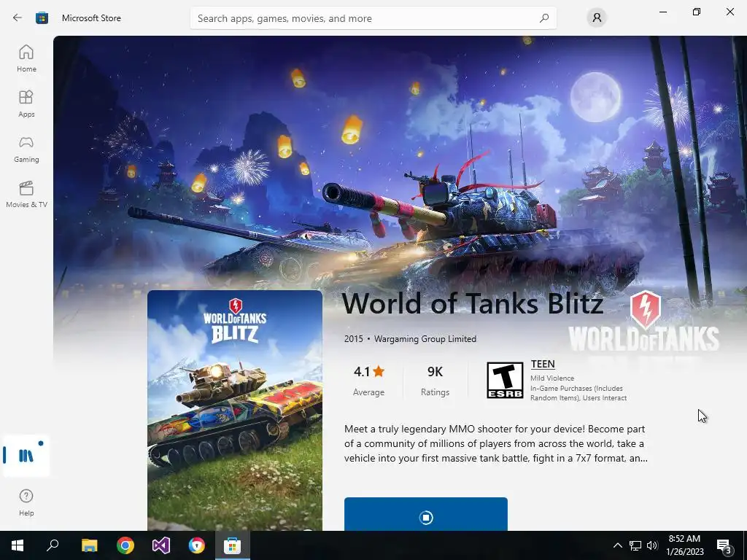Screen dimensions: 747x560
Task: Open taskbar search magnifier
Action: point(53,545)
